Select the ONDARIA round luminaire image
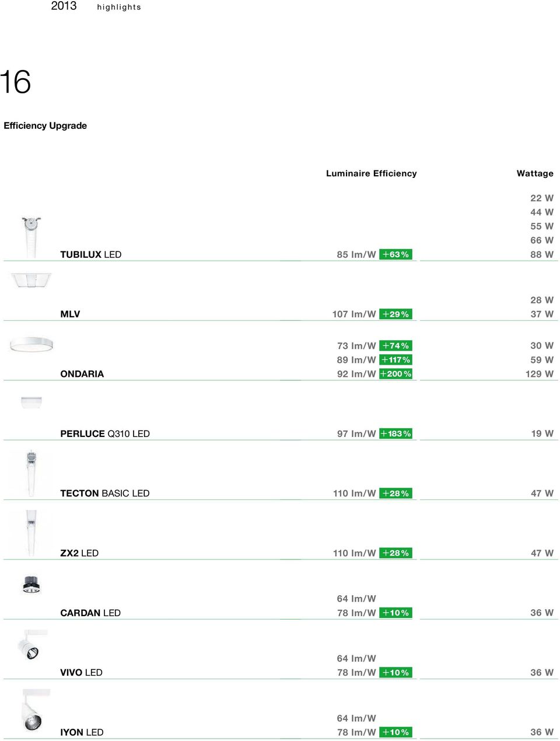560x741 pixels. click(32, 344)
